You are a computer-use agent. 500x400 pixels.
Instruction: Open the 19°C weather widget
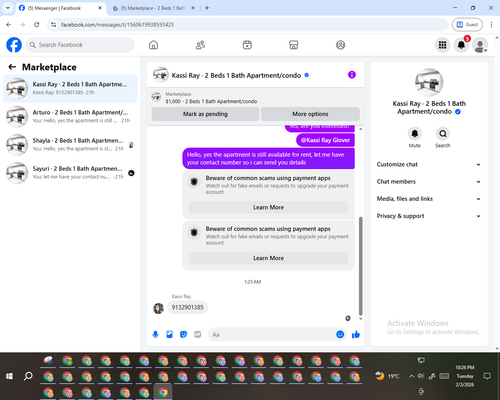pos(387,376)
